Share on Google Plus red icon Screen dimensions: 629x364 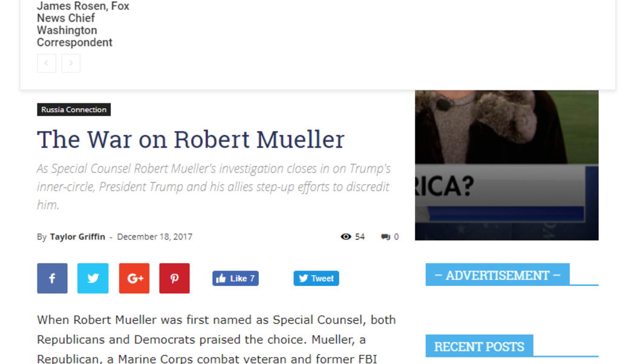[x=134, y=278]
